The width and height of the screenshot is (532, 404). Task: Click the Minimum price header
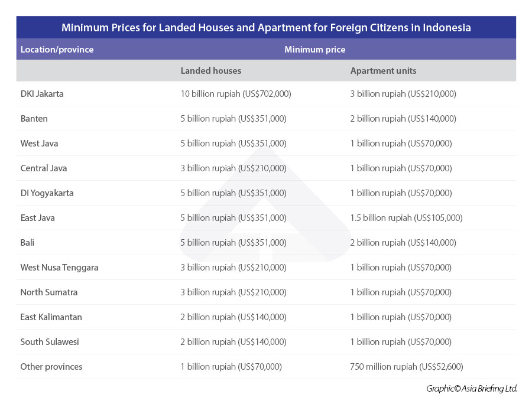coord(314,50)
